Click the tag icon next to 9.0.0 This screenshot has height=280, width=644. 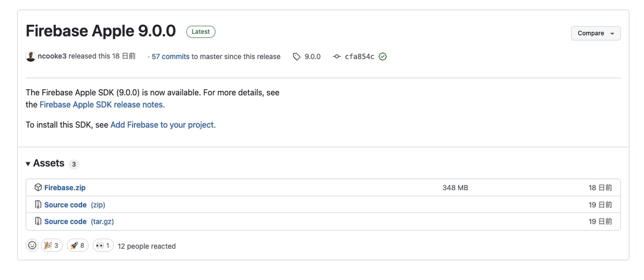point(297,56)
